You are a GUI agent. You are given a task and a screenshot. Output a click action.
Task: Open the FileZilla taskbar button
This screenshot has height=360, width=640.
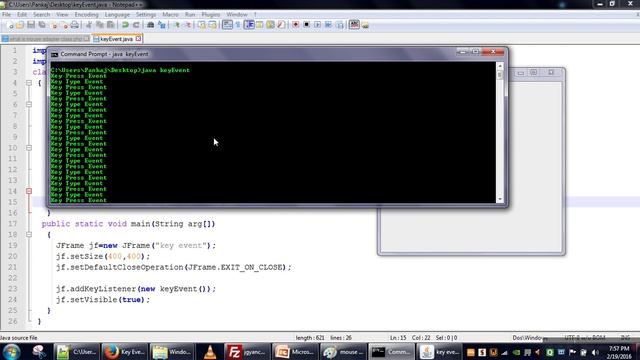[x=247, y=352]
